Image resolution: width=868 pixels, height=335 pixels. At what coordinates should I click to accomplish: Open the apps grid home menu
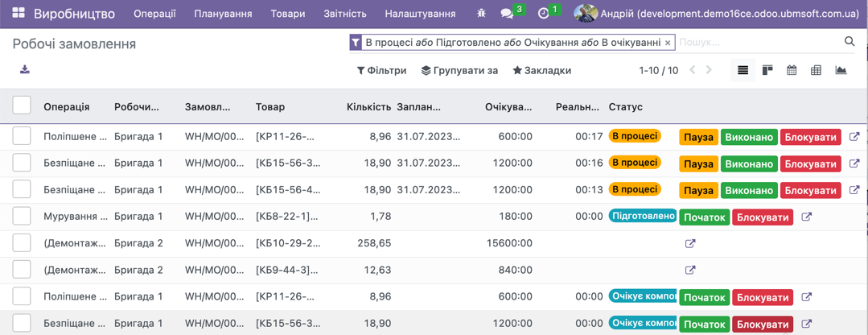[19, 14]
